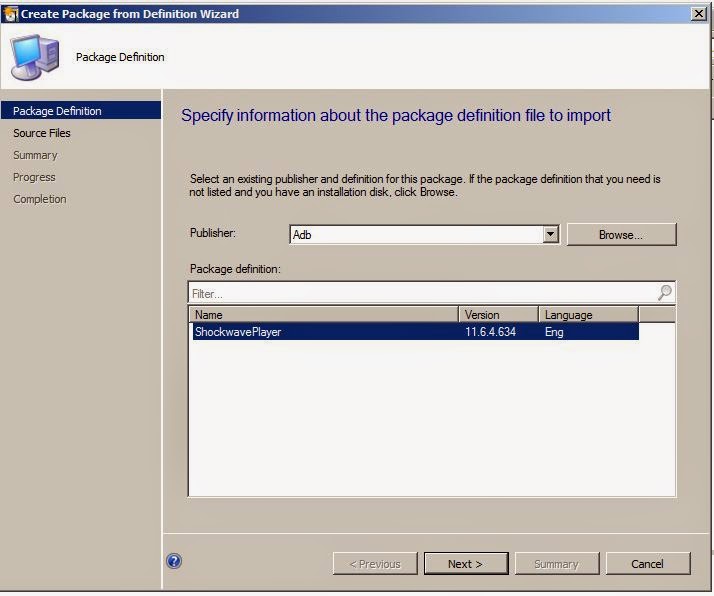Select Source Files step in sidebar
Screen dimensions: 714x596
click(42, 133)
